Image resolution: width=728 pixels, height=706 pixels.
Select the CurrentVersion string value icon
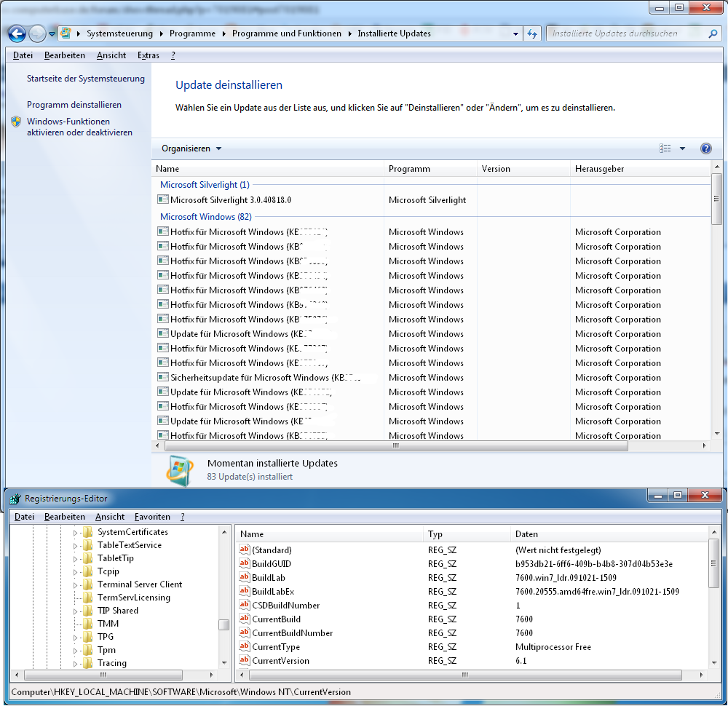point(244,660)
